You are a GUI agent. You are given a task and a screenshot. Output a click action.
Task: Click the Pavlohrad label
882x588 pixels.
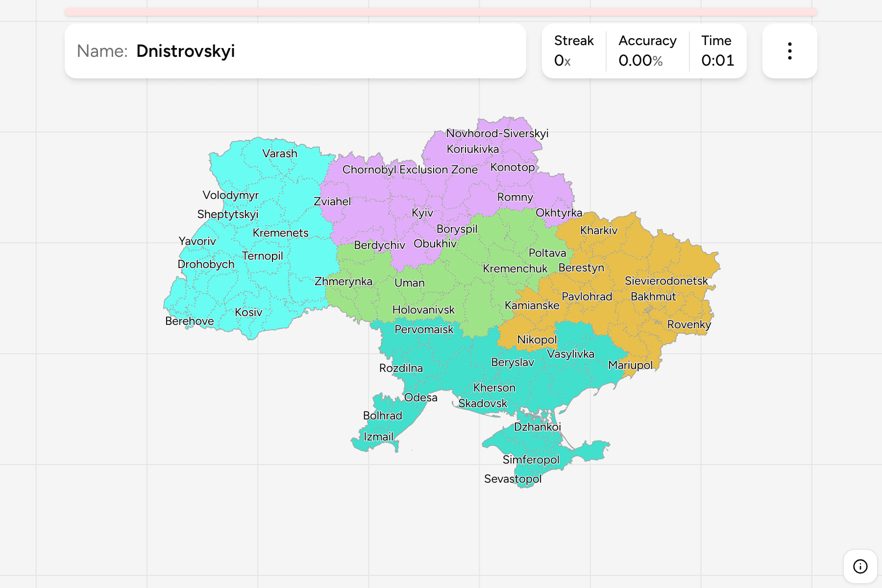click(587, 296)
